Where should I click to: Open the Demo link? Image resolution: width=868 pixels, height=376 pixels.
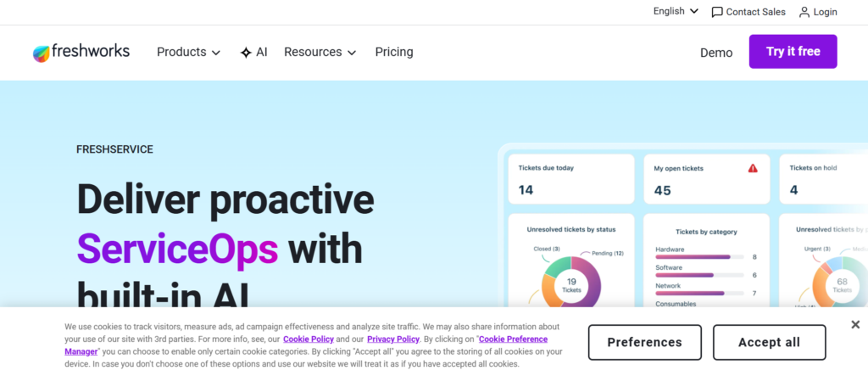point(716,53)
